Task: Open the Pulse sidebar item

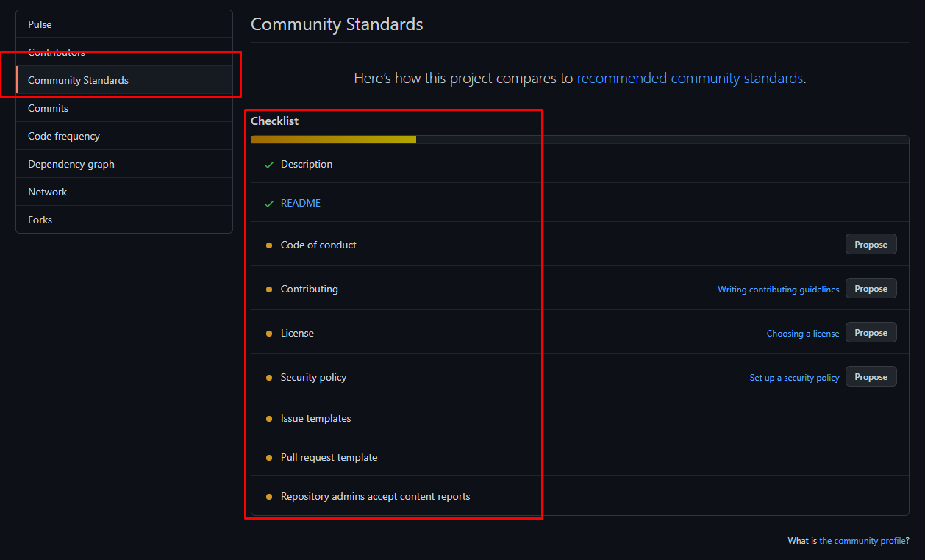Action: coord(40,24)
